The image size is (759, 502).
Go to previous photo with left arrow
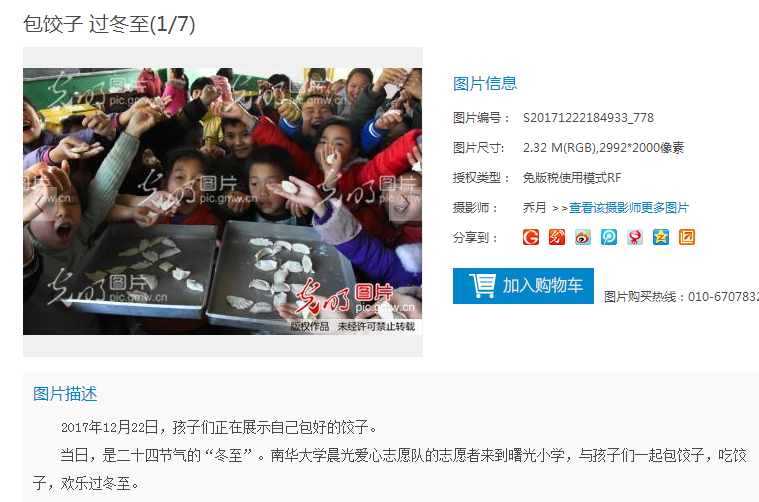click(x=40, y=205)
